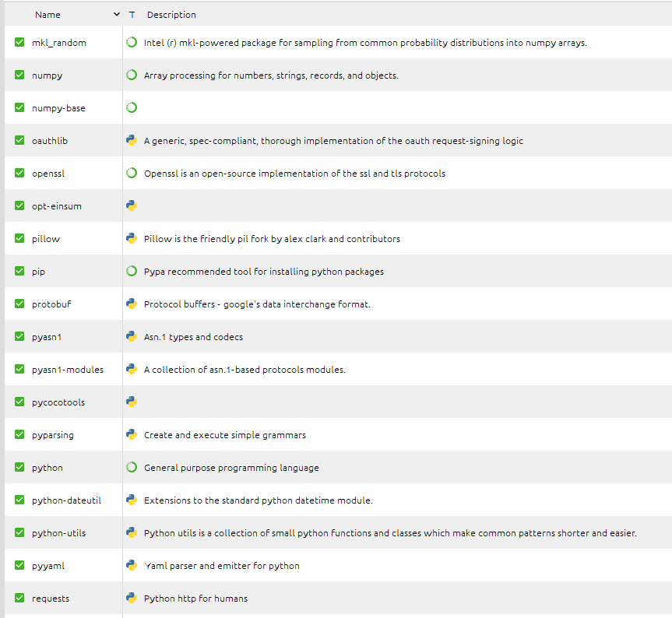This screenshot has height=618, width=672.
Task: Select the pyasn1 package name
Action: point(47,337)
